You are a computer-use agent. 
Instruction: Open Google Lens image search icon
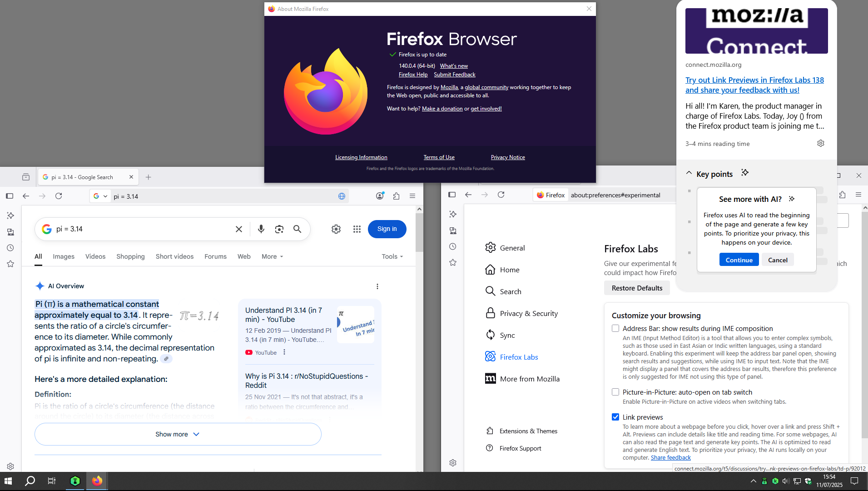[x=279, y=229]
